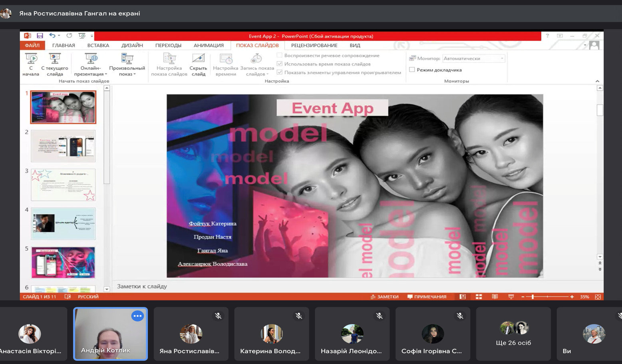
Task: Enable Presenter View checkbox
Action: pos(412,70)
